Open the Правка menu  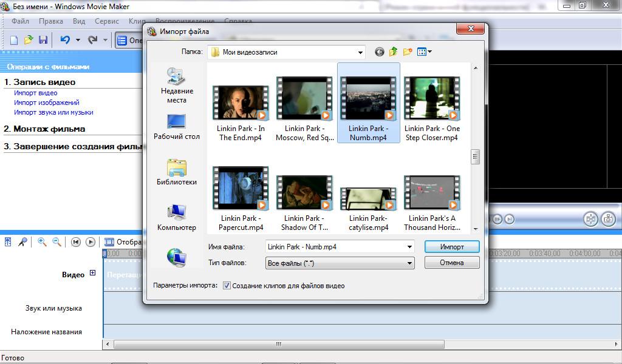[51, 21]
